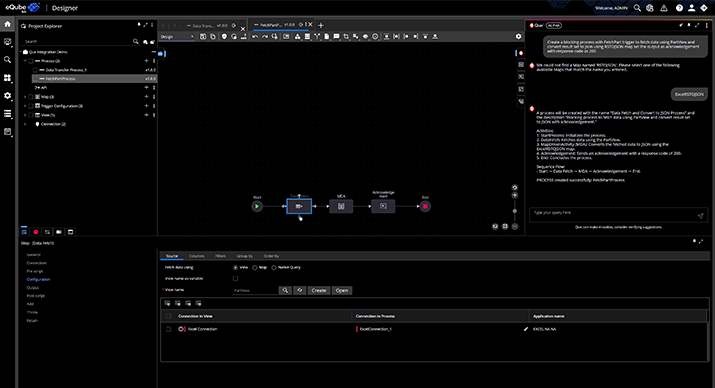
Task: Click the help question mark in header
Action: (679, 8)
